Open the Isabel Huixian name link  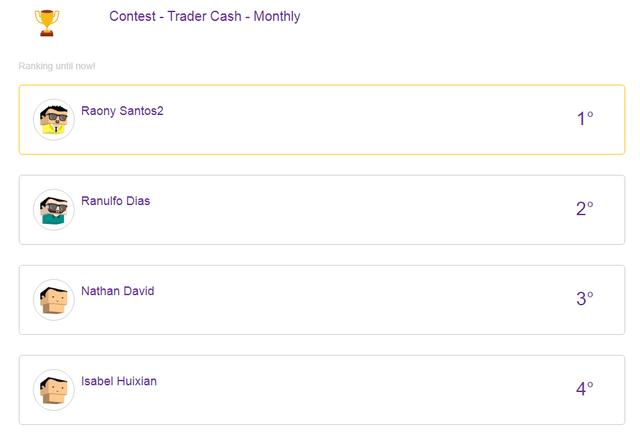(x=119, y=381)
